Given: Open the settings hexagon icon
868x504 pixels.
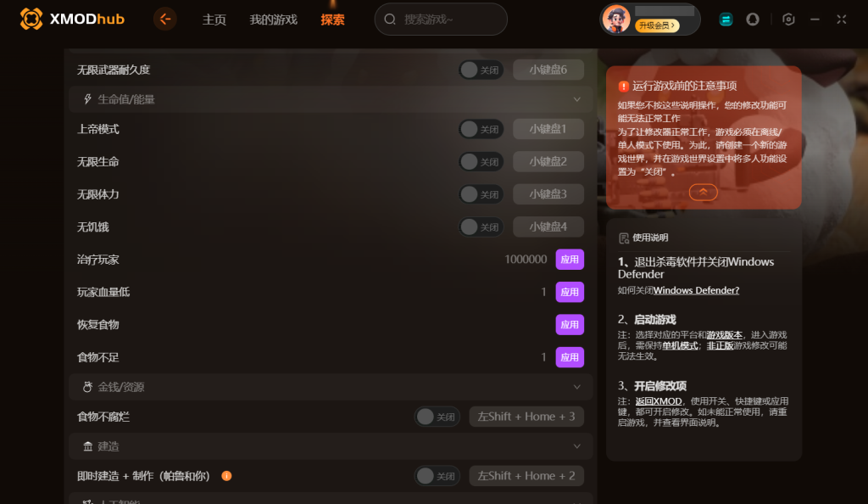Looking at the screenshot, I should click(x=788, y=20).
